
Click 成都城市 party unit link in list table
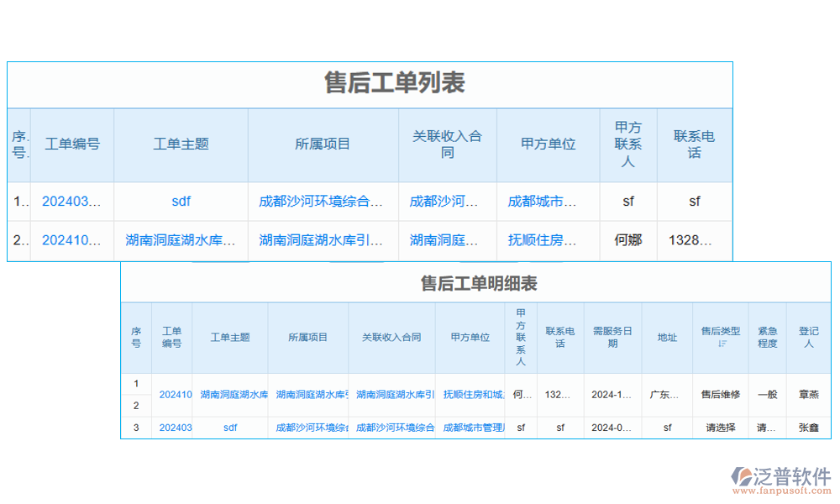click(x=543, y=202)
